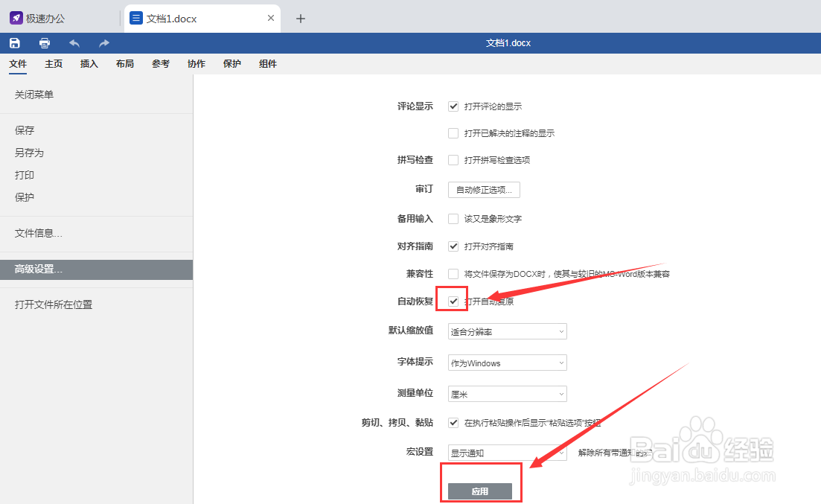Image resolution: width=821 pixels, height=504 pixels.
Task: Click the Save icon in the toolbar
Action: pos(14,42)
